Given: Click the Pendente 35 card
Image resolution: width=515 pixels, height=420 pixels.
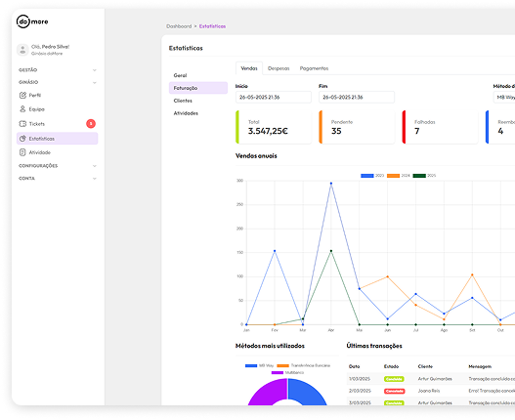Looking at the screenshot, I should point(357,127).
